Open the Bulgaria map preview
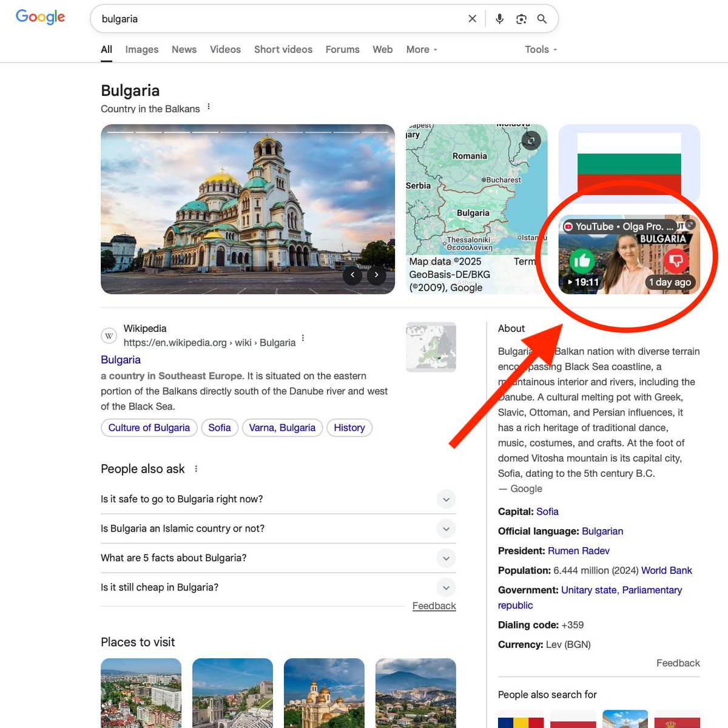The image size is (728, 728). [x=476, y=209]
